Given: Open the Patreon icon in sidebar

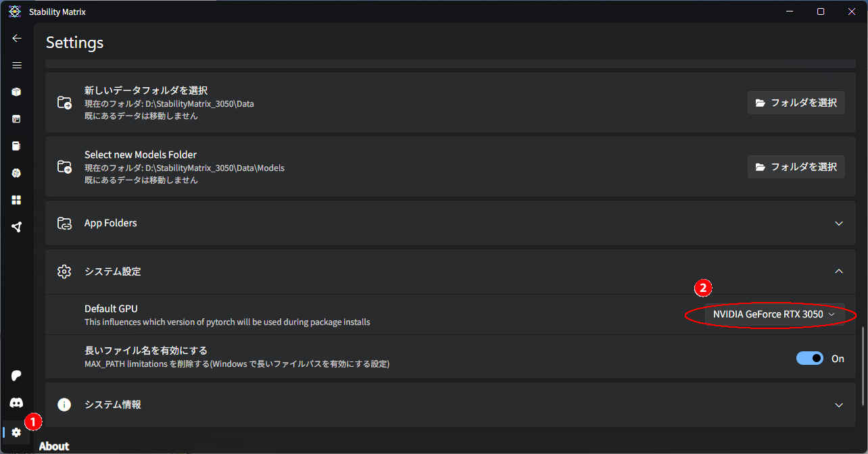Looking at the screenshot, I should [x=17, y=376].
